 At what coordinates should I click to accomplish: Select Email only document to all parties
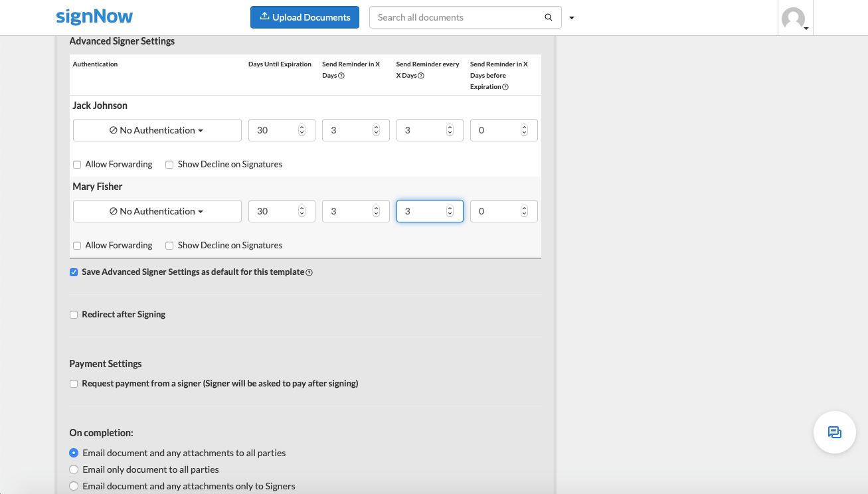click(74, 469)
